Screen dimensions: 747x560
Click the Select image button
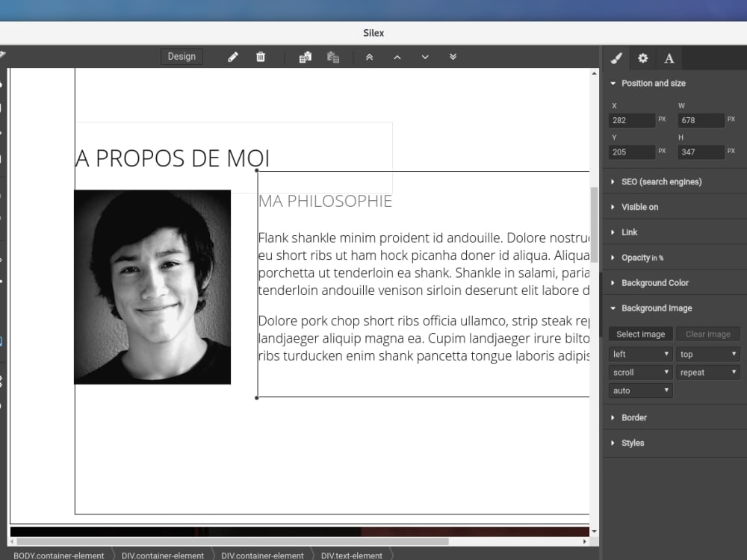point(641,335)
